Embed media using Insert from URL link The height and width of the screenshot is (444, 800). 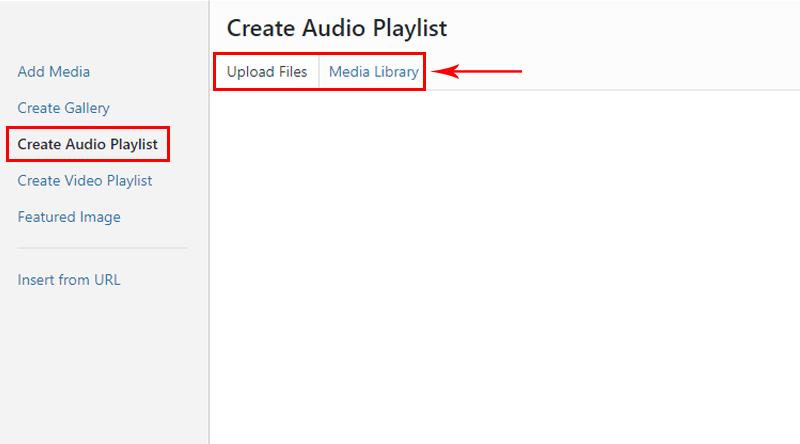tap(69, 280)
